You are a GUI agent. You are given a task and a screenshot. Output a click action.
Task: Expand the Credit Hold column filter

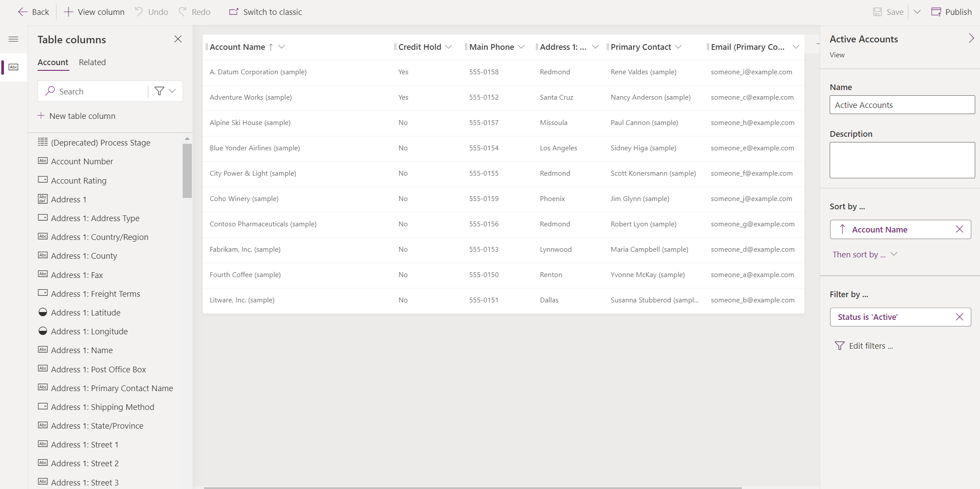pos(450,47)
